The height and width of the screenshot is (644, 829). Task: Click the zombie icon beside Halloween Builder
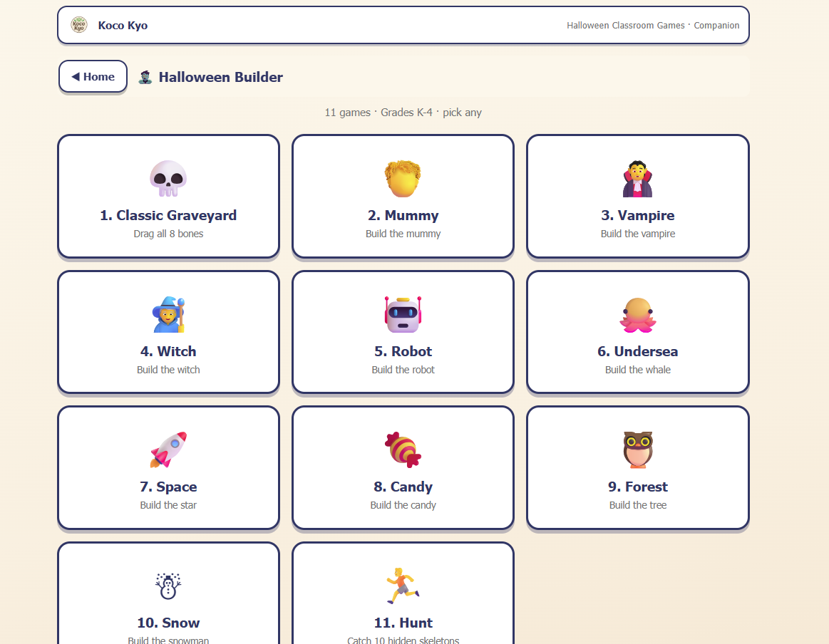point(145,77)
